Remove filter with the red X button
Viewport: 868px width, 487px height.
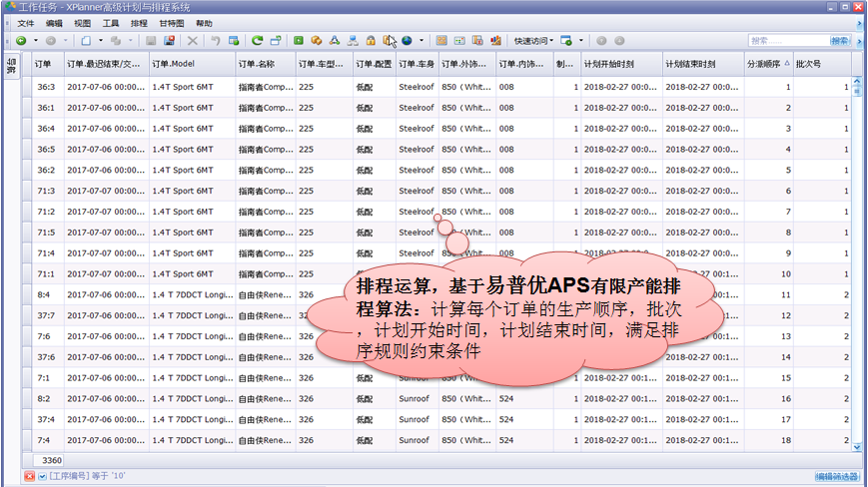[x=29, y=476]
